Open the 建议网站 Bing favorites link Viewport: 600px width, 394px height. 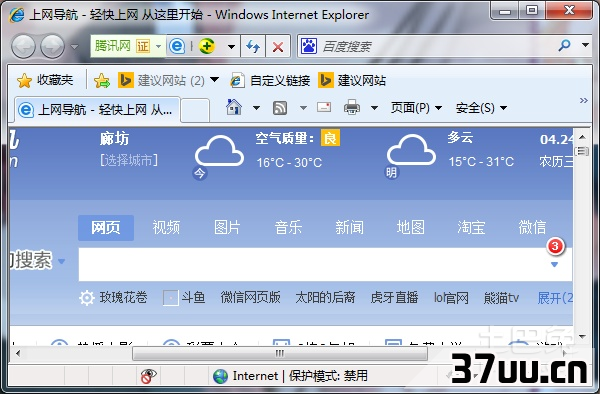[x=352, y=81]
